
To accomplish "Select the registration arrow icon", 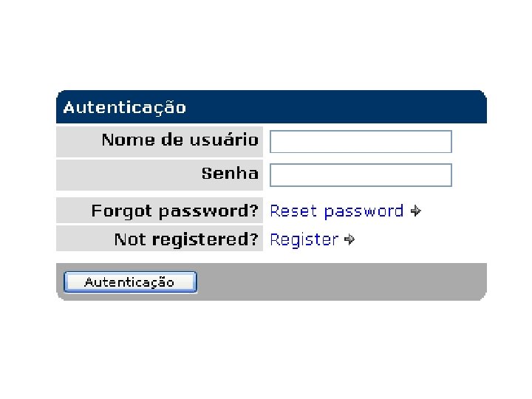I will [x=350, y=239].
